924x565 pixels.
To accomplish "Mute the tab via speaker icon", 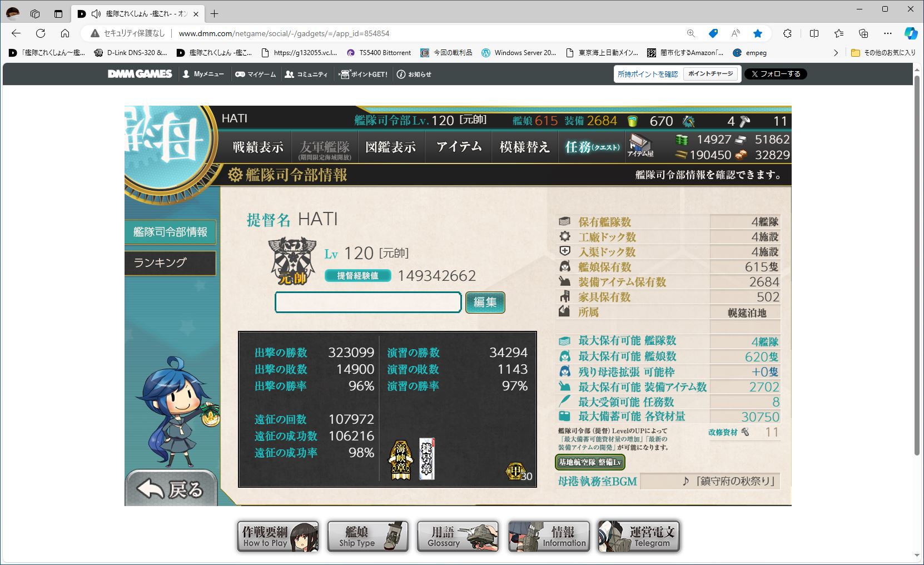I will click(x=96, y=13).
